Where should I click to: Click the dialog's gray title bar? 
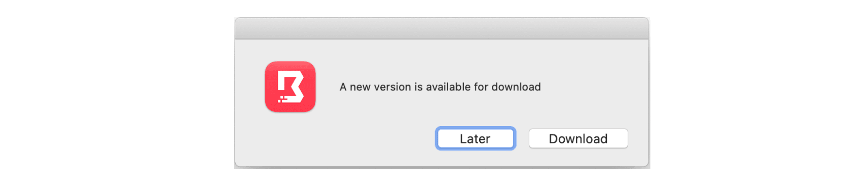(x=442, y=28)
